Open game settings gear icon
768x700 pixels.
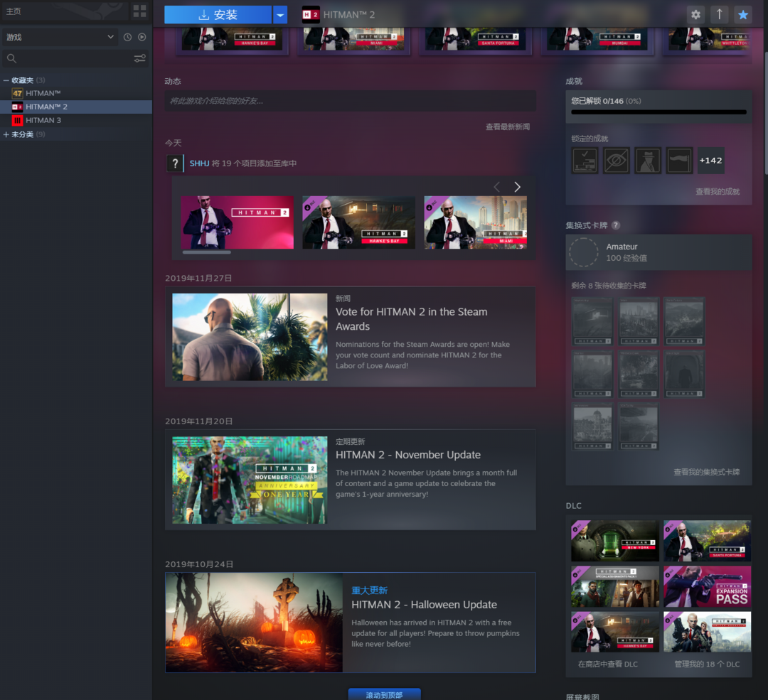695,15
